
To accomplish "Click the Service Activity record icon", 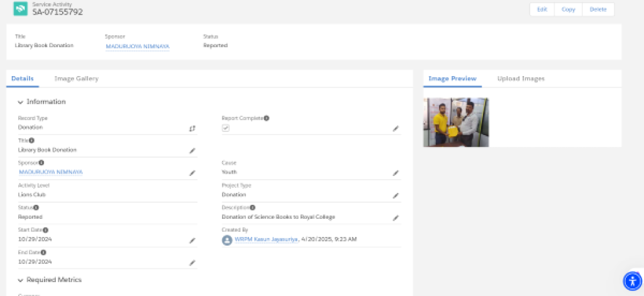I will coord(21,9).
